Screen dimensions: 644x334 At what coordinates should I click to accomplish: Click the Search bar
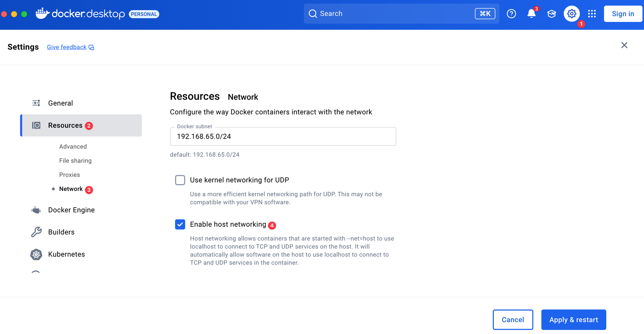[390, 14]
